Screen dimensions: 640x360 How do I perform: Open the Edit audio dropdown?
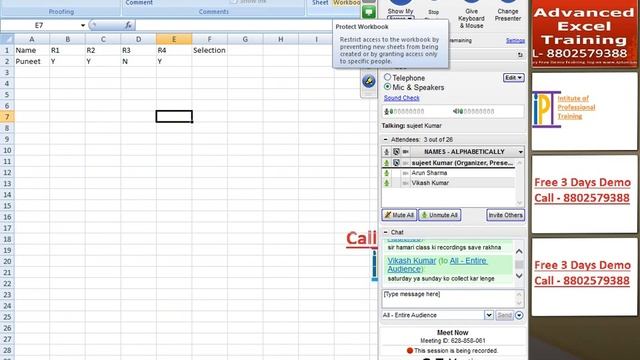(513, 78)
